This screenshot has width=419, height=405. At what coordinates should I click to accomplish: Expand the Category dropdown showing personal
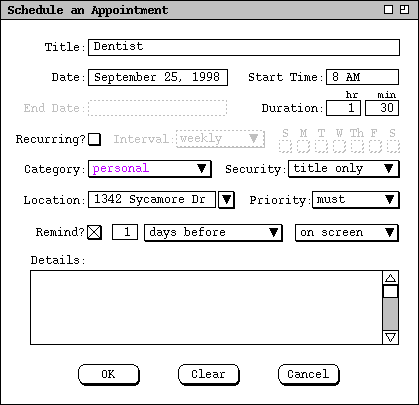(x=150, y=169)
